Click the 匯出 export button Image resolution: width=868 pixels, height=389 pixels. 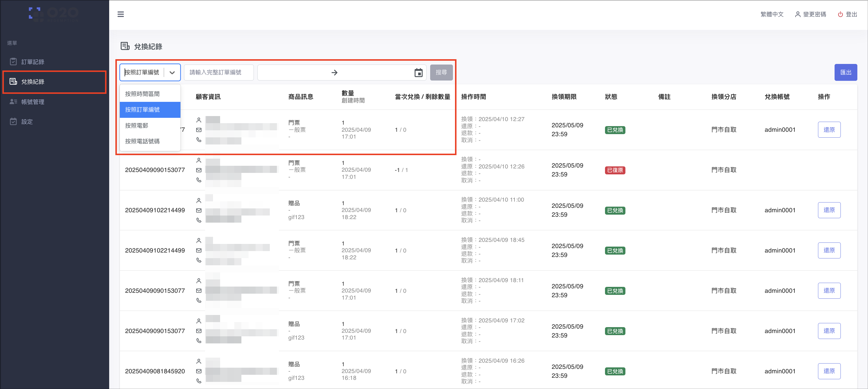(846, 73)
